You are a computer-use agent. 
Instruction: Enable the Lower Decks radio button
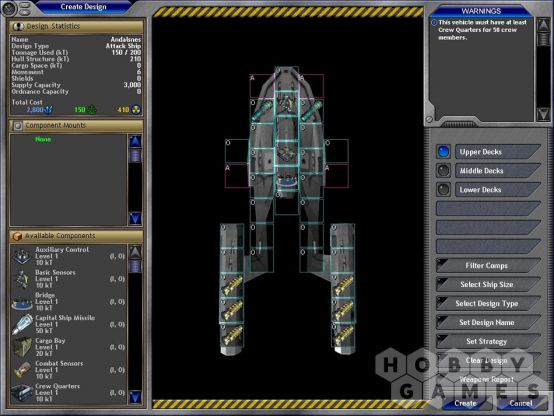(443, 189)
